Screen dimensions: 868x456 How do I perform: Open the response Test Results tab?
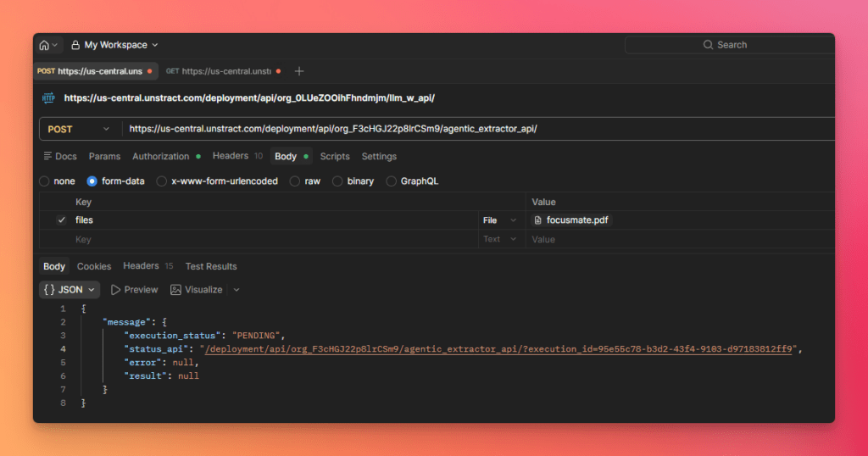click(211, 266)
